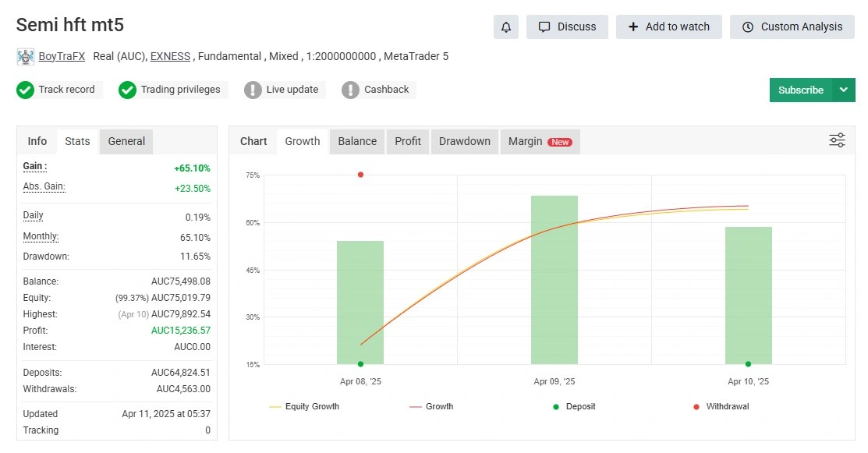Click the Track record green checkmark
Screen dimensions: 868x453
pos(25,90)
